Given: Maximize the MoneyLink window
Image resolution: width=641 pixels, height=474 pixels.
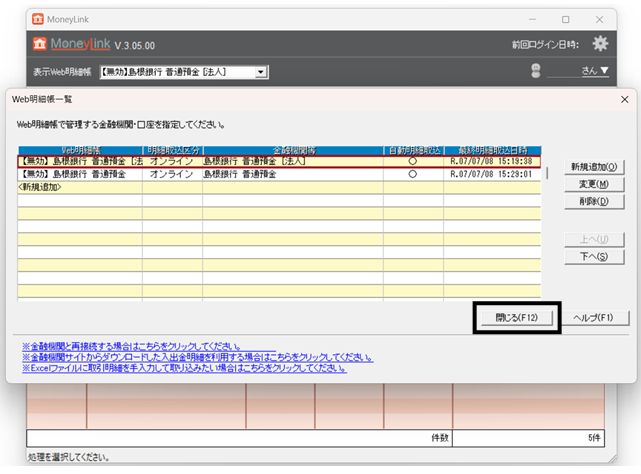Looking at the screenshot, I should pos(565,19).
